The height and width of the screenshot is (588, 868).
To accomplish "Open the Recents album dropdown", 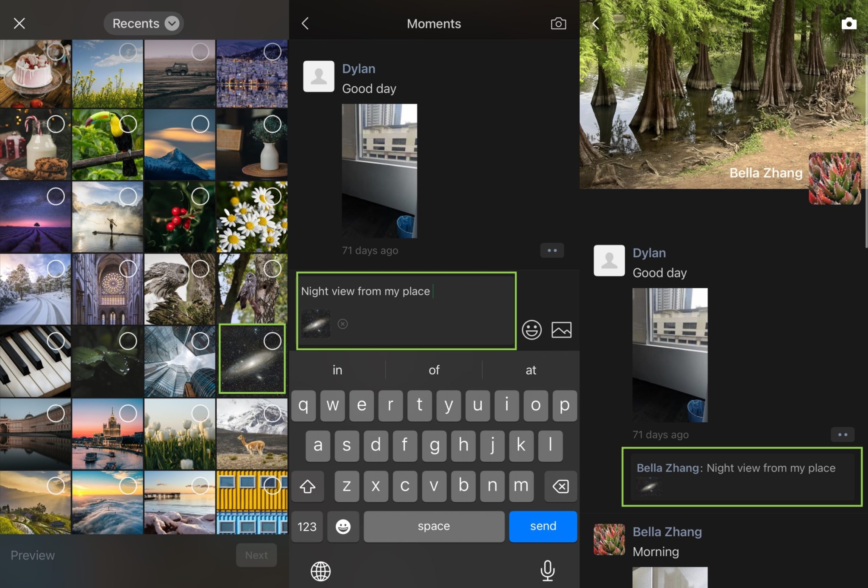I will [x=144, y=23].
